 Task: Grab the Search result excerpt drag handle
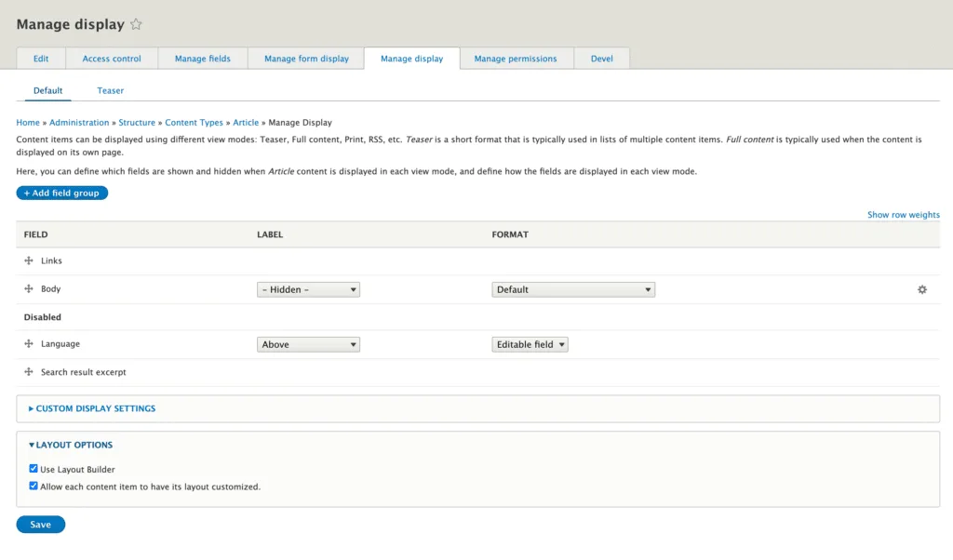point(29,372)
